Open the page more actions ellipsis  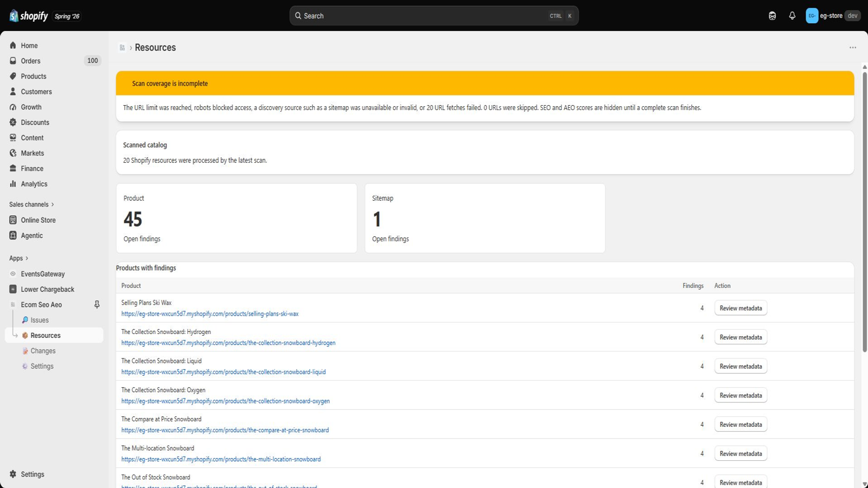(x=853, y=48)
